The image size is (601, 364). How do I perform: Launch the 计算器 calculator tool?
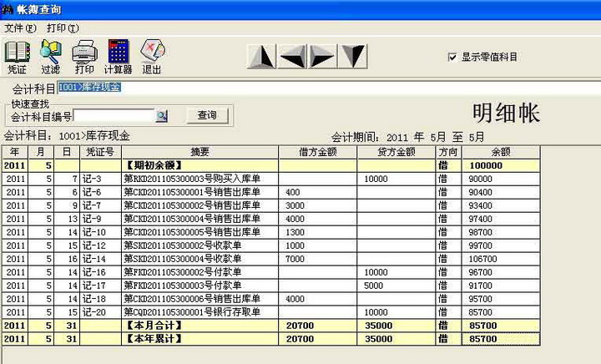tap(118, 56)
